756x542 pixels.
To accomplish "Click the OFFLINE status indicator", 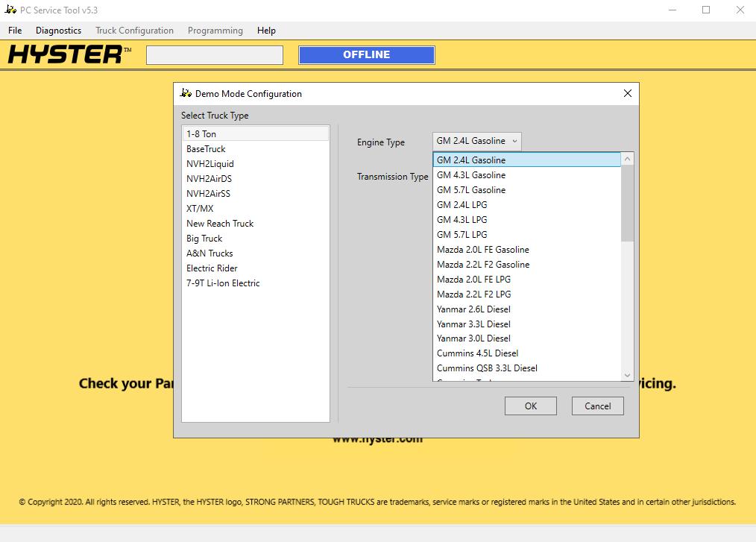I will tap(366, 54).
